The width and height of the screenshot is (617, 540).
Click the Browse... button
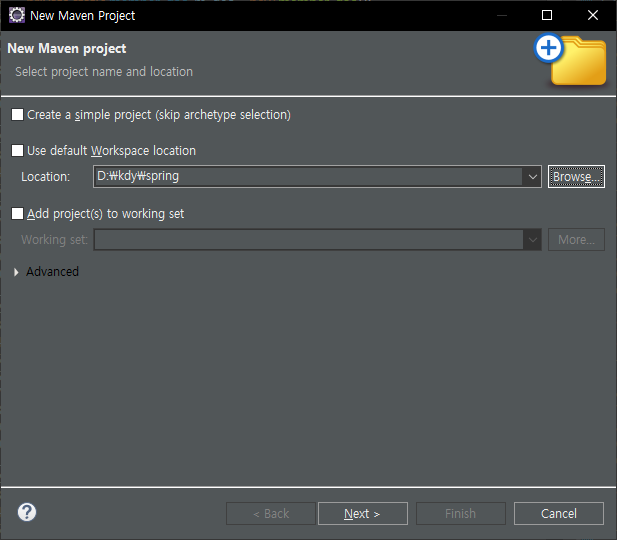[x=576, y=177]
